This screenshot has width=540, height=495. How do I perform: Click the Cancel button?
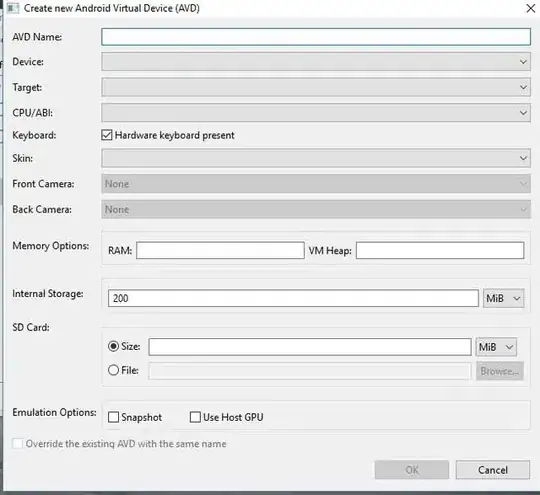(493, 470)
